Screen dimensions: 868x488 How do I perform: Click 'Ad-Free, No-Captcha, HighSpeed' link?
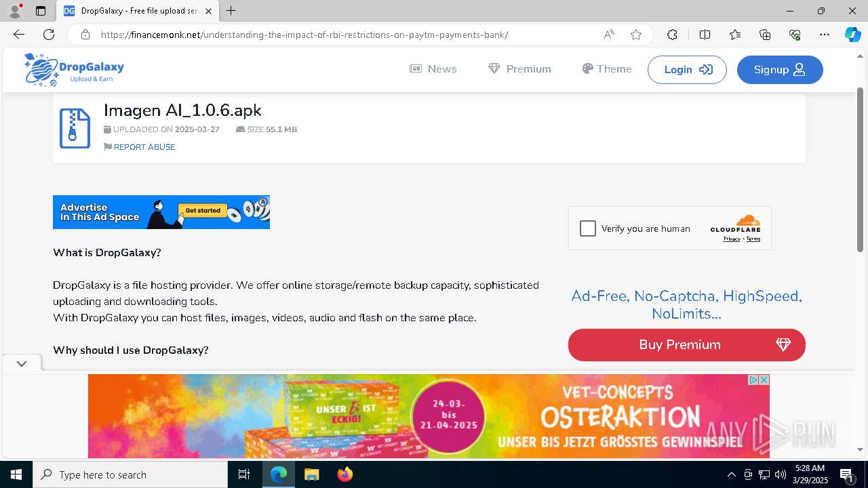[686, 305]
